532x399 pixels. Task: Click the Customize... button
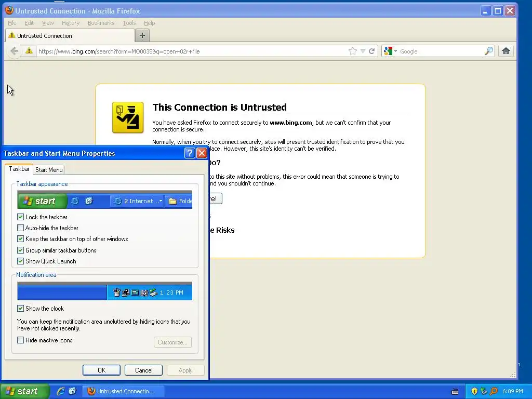point(172,342)
